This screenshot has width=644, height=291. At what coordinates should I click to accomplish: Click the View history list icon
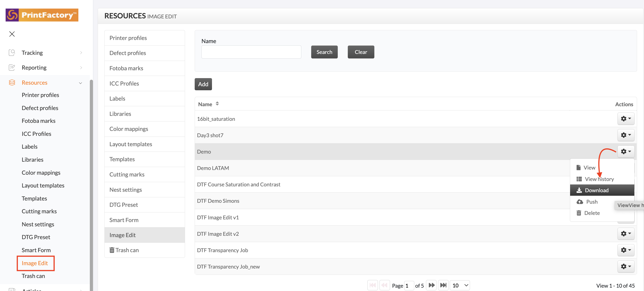579,179
